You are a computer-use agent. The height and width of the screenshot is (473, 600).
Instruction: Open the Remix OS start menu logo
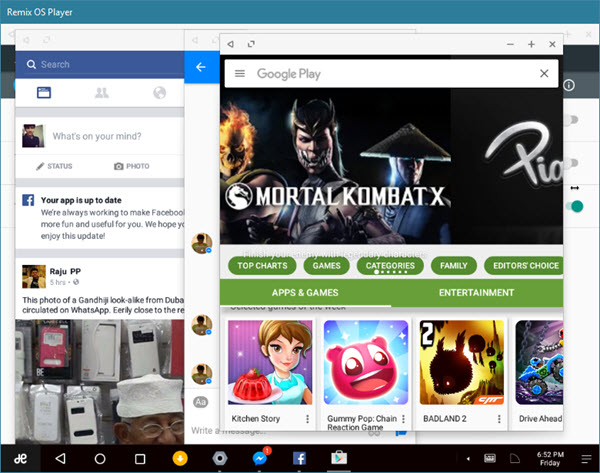(20, 458)
